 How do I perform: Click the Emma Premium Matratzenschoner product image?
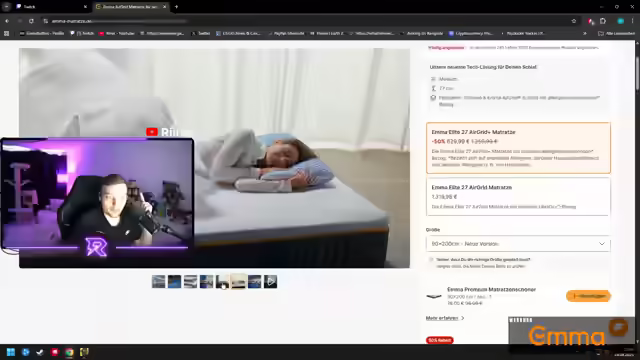tap(434, 296)
